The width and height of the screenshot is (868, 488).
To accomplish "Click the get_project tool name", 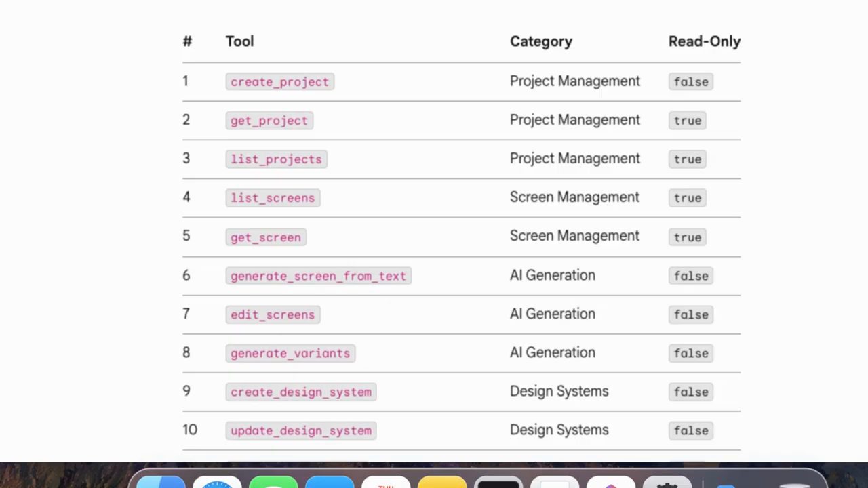I will point(269,120).
